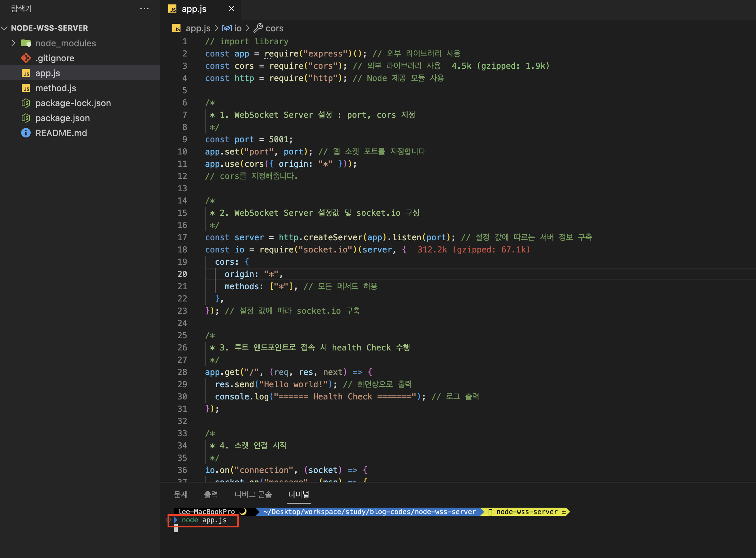
Task: Click the info icon next to README.md
Action: [26, 133]
